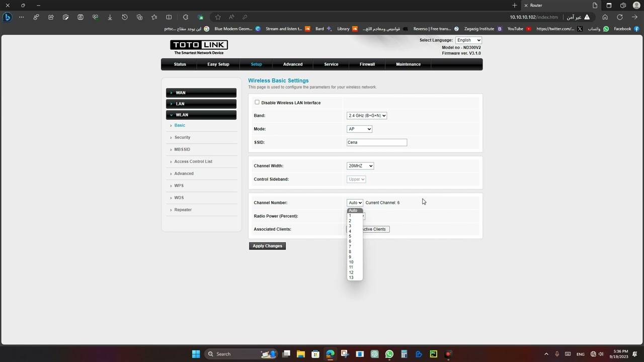
Task: Click the SSID input field
Action: (x=377, y=142)
